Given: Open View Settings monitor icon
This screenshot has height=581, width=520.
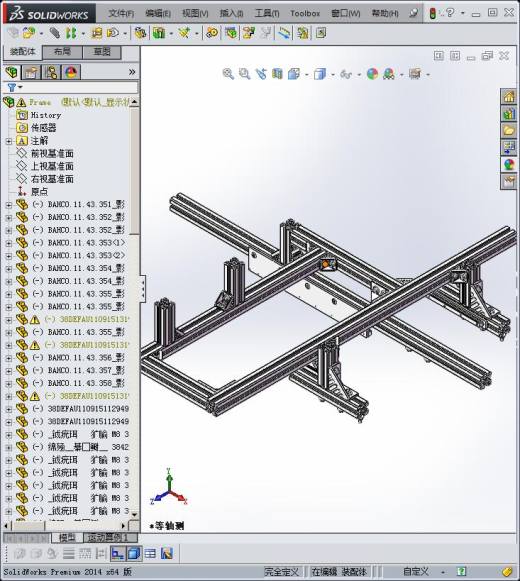Looking at the screenshot, I should [415, 74].
